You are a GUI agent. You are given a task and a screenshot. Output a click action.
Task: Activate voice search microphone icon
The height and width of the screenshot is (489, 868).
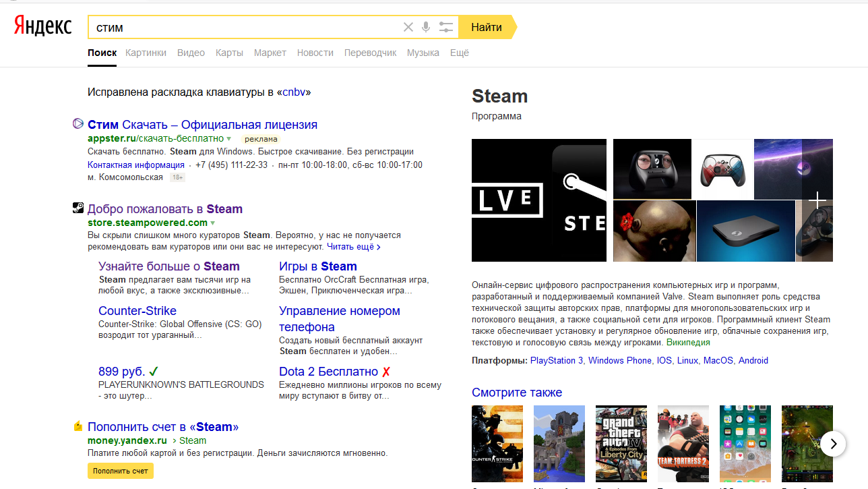pyautogui.click(x=426, y=27)
